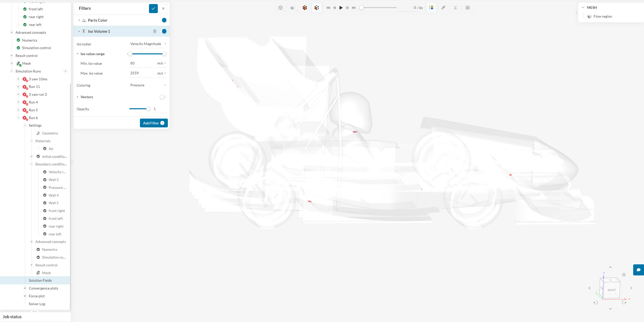The height and width of the screenshot is (322, 644).
Task: Select the probe point eyedropper tool
Action: [x=443, y=8]
